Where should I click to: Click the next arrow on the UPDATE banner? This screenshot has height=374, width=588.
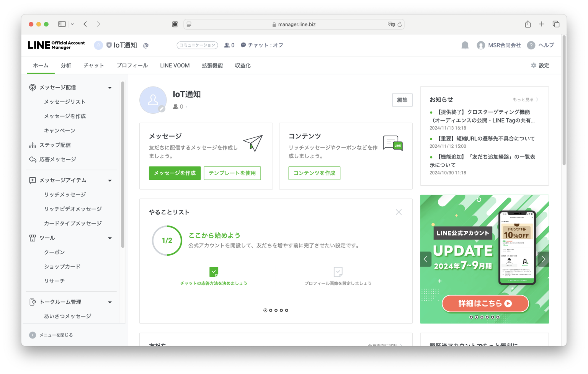[x=543, y=259]
